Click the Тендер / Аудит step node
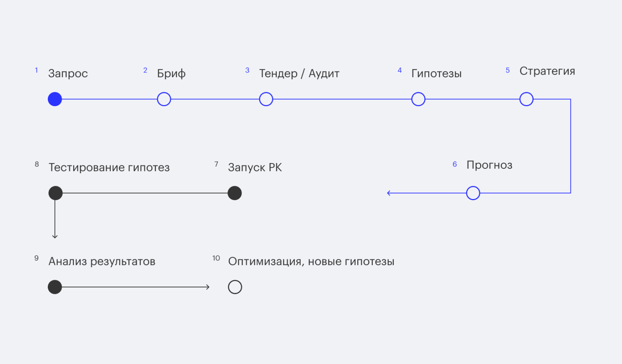 pos(266,99)
